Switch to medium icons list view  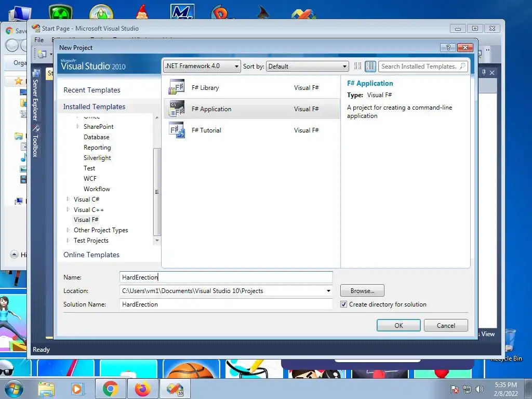[370, 66]
